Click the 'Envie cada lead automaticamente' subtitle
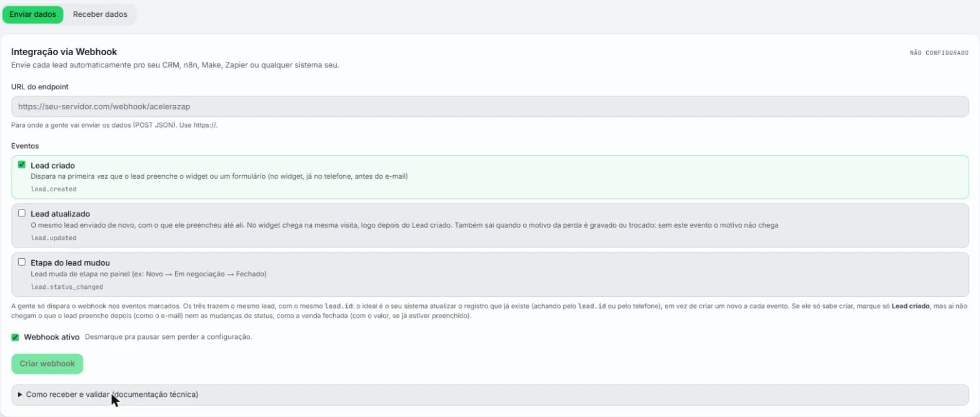This screenshot has width=980, height=417. click(x=175, y=65)
